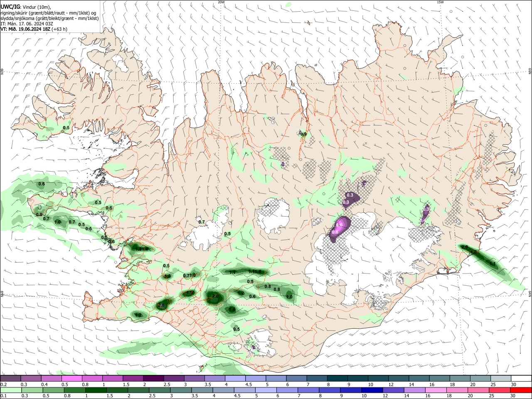The image size is (532, 399).
Task: Select the grey-purple 0.2 snow legend swatch
Action: (10, 379)
